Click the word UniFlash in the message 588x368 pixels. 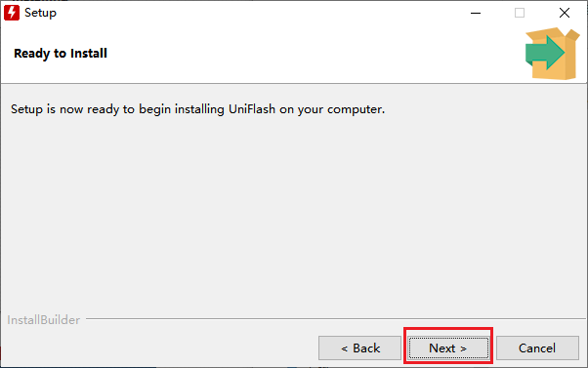click(x=252, y=109)
